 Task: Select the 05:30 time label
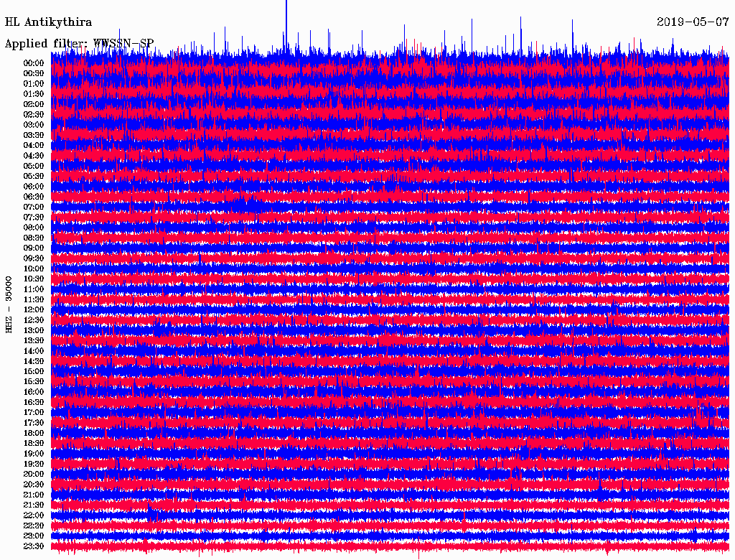coord(33,177)
